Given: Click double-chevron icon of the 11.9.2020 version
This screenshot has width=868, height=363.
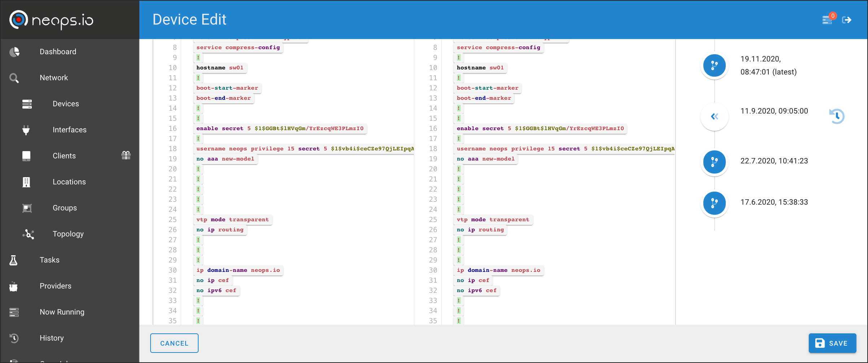Looking at the screenshot, I should (x=715, y=116).
